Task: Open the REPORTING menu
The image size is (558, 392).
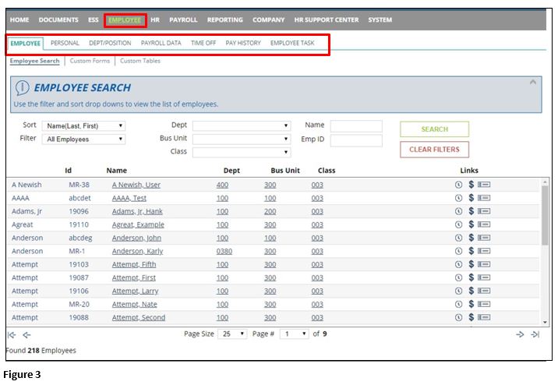Action: click(x=225, y=20)
